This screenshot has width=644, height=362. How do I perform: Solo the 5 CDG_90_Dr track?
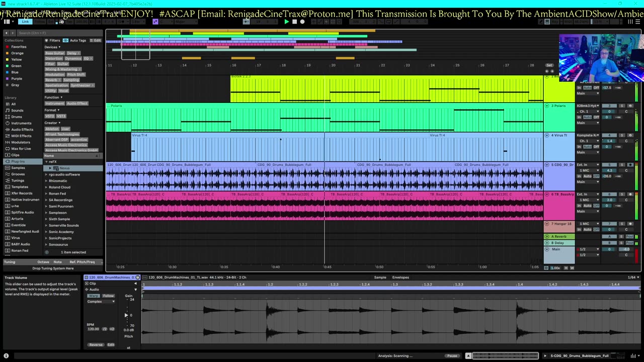click(x=622, y=165)
